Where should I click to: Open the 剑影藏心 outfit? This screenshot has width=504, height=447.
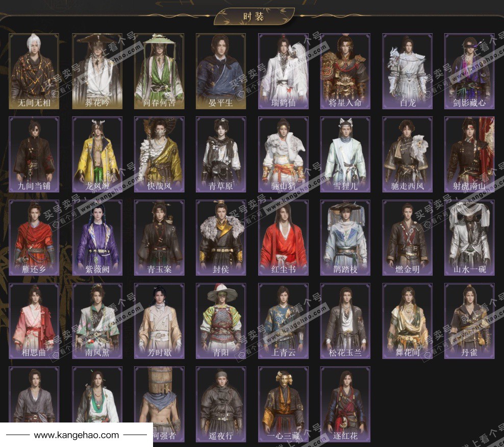click(469, 71)
